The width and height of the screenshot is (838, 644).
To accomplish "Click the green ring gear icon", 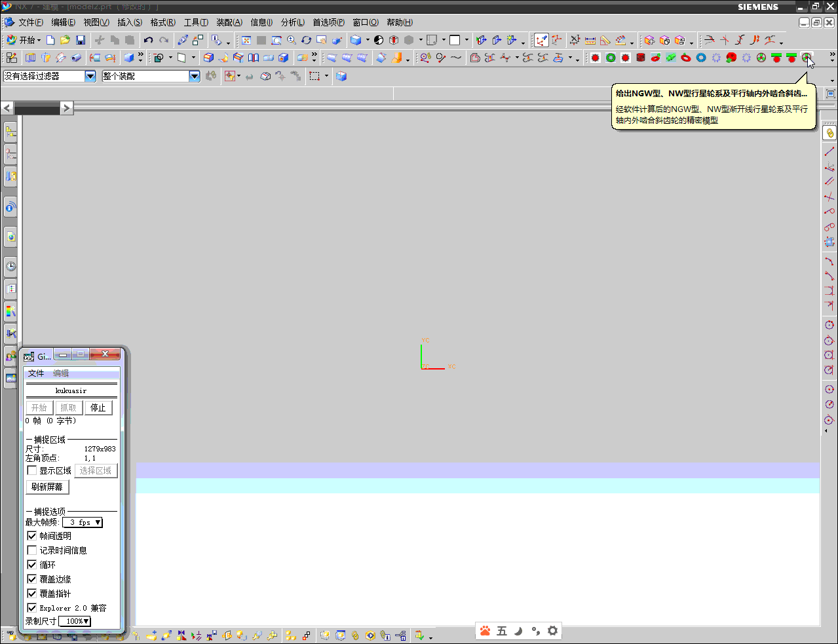I will pos(611,58).
